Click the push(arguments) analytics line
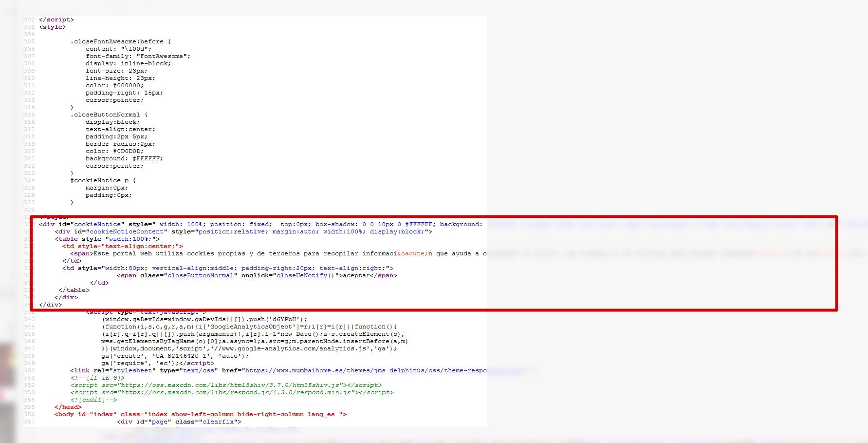Viewport: 868px width, 443px height. click(x=254, y=334)
